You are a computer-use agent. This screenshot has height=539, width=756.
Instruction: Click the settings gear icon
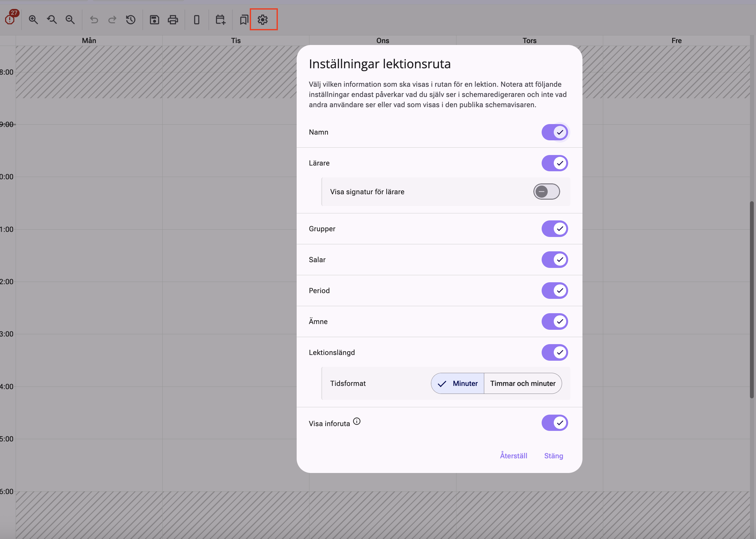click(x=263, y=19)
